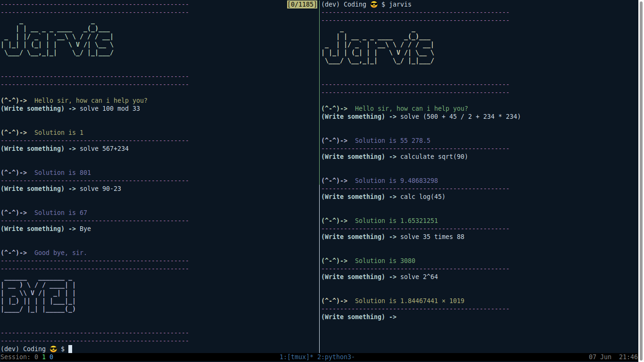Click the '(dev) Coding' prompt in right pane
This screenshot has width=644, height=362.
pyautogui.click(x=344, y=4)
